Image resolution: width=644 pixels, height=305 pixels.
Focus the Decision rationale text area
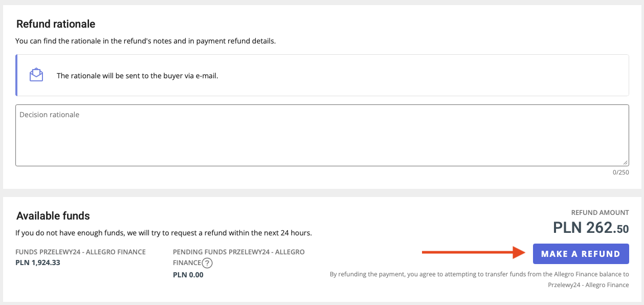click(x=322, y=136)
